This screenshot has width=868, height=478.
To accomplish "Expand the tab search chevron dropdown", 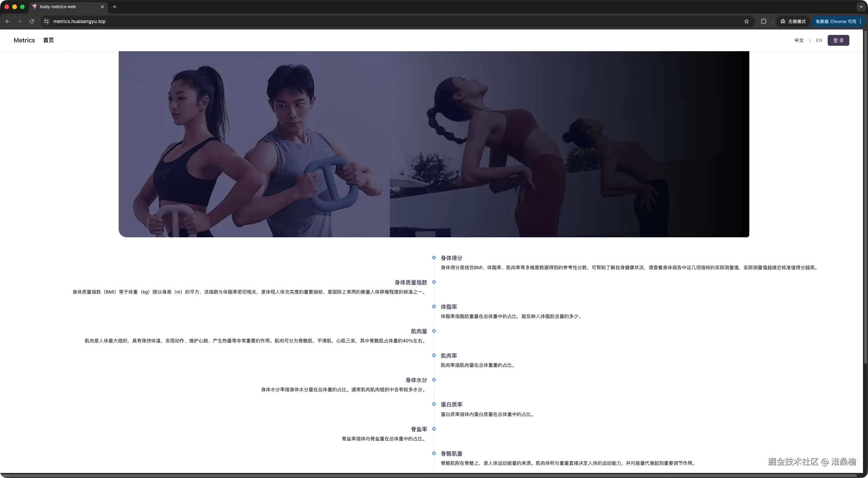I will 861,7.
